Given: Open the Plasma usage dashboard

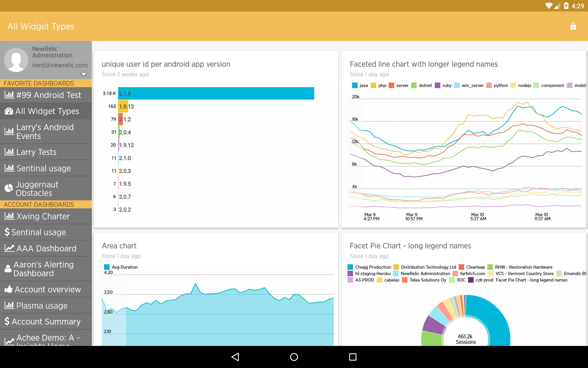Looking at the screenshot, I should (46, 305).
